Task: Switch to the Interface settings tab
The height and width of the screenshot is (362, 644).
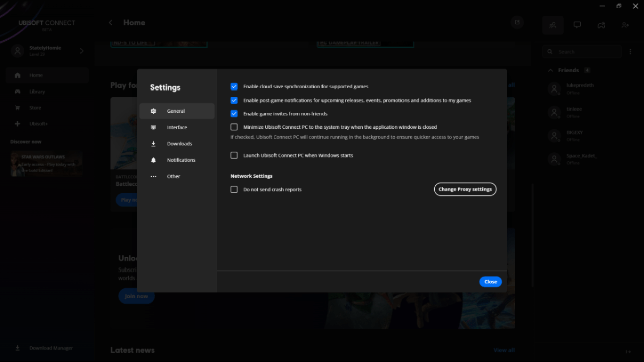Action: tap(177, 127)
